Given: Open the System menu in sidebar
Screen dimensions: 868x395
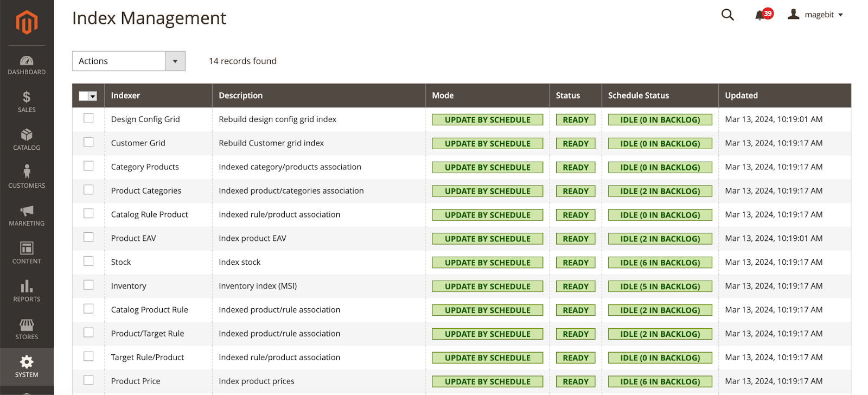Looking at the screenshot, I should (27, 367).
